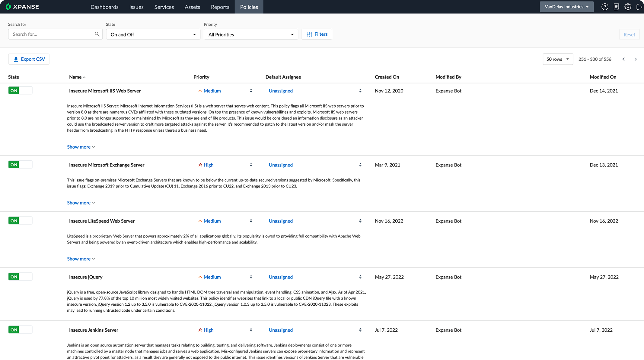The height and width of the screenshot is (360, 644).
Task: Open the State dropdown showing On and Off
Action: 153,34
